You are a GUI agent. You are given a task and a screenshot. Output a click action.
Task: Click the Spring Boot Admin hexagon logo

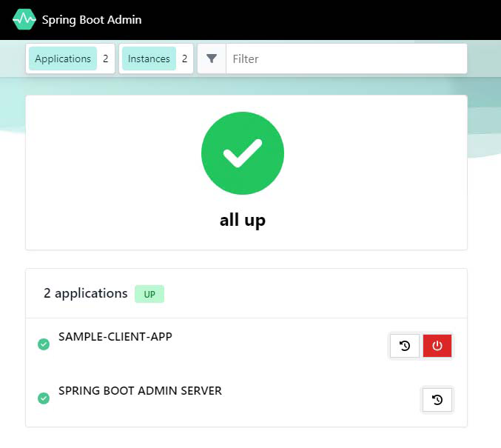coord(24,20)
